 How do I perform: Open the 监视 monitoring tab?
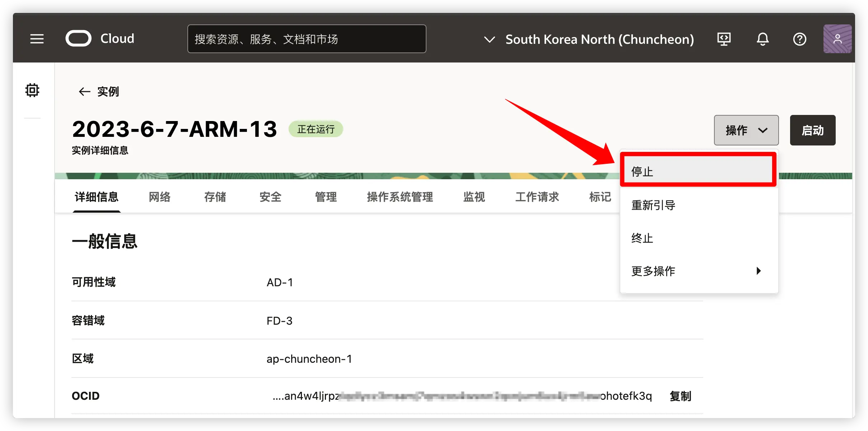[x=474, y=197]
